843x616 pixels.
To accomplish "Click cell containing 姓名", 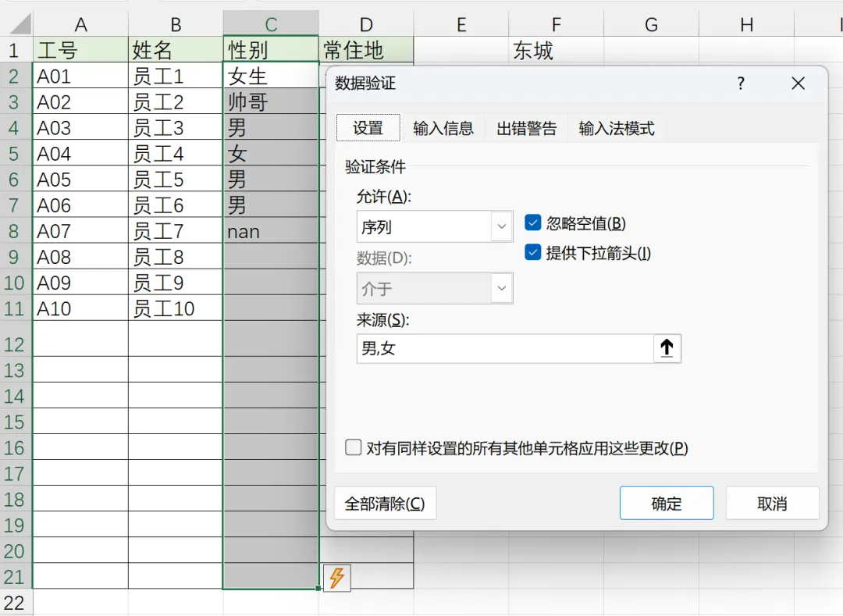I will (x=176, y=50).
